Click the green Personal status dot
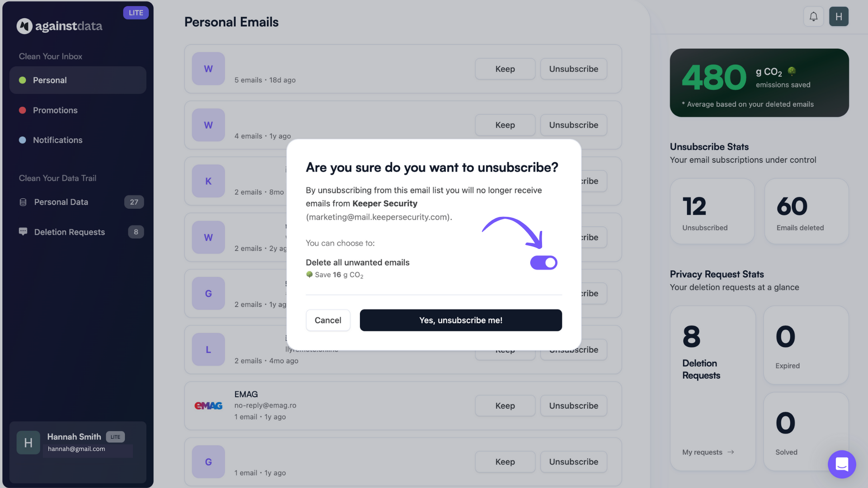This screenshot has height=488, width=868. pos(22,80)
